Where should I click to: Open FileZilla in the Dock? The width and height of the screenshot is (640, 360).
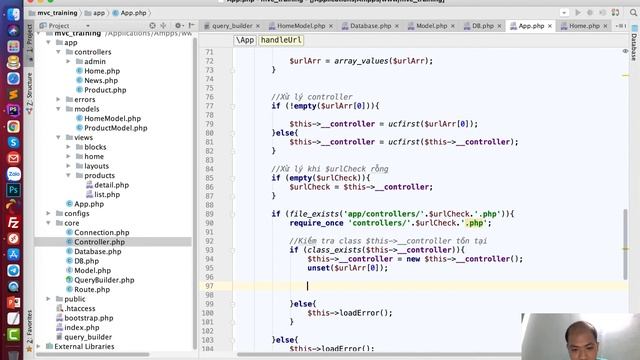coord(13,222)
